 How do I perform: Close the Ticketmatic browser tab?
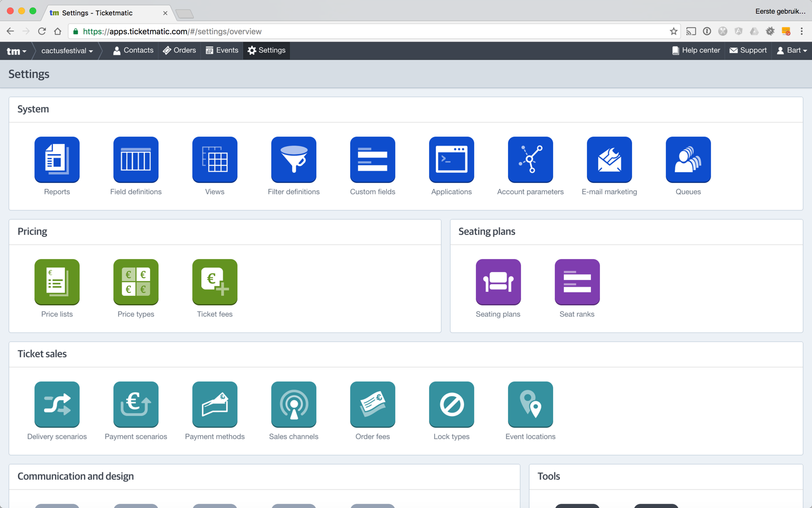point(165,13)
